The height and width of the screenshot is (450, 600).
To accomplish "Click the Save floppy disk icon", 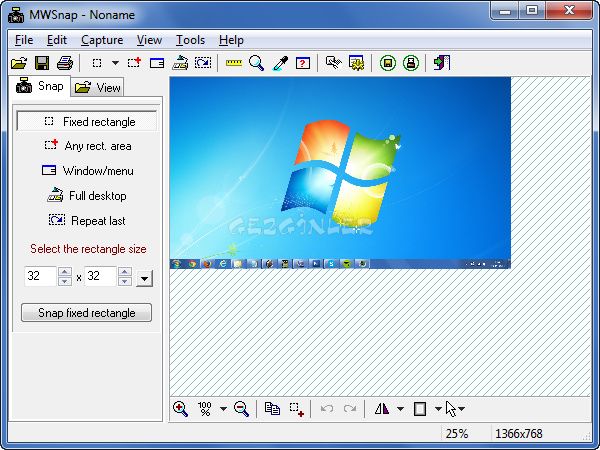I will tap(42, 63).
